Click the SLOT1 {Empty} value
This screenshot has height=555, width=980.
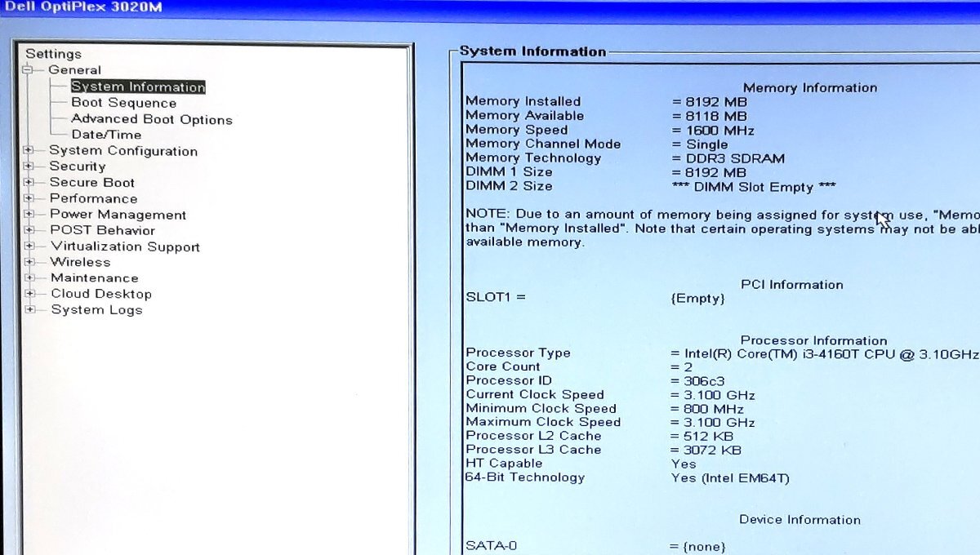point(697,299)
